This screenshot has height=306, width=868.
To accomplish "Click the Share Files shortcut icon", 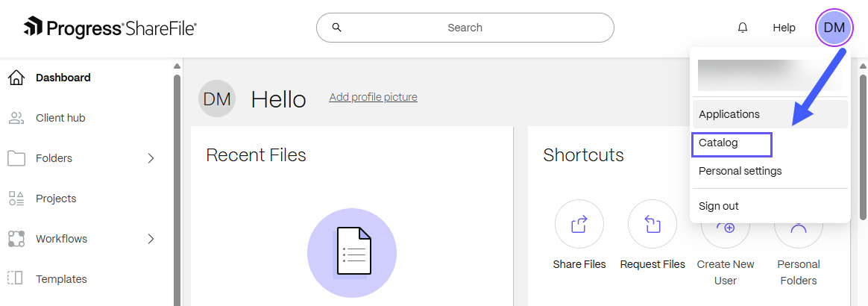I will [x=579, y=224].
